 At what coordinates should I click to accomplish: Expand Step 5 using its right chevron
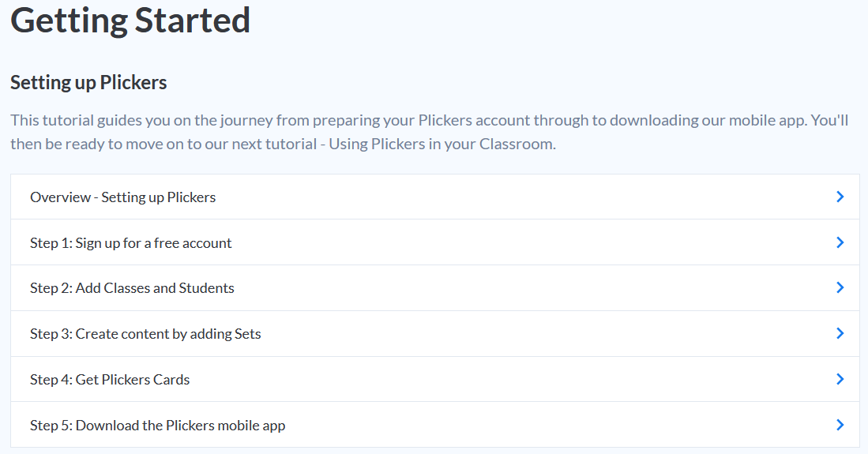[840, 426]
